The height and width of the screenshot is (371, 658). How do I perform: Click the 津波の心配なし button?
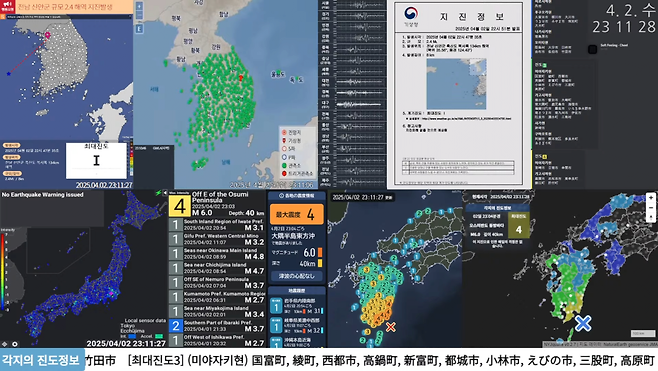click(297, 276)
